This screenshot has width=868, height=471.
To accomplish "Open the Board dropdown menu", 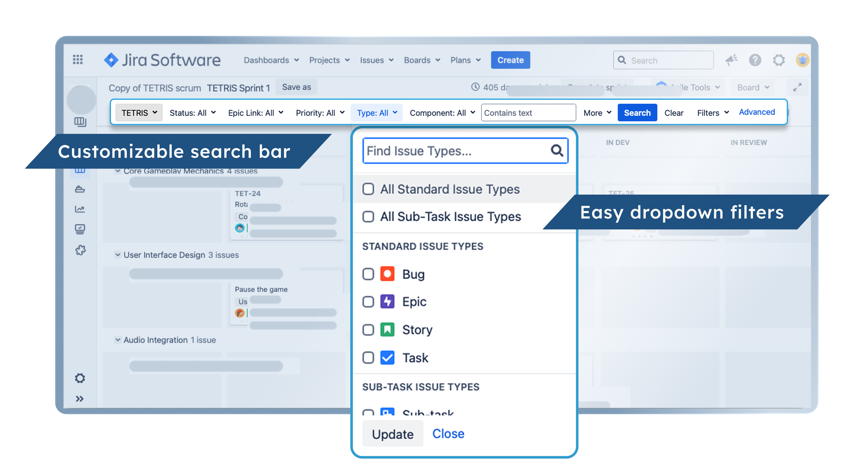I will 753,87.
